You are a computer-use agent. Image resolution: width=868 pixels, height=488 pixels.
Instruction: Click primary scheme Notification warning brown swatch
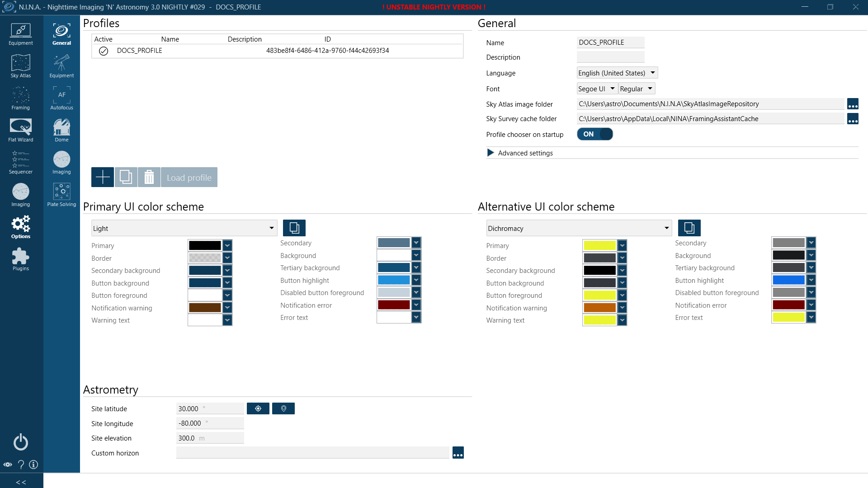[205, 308]
